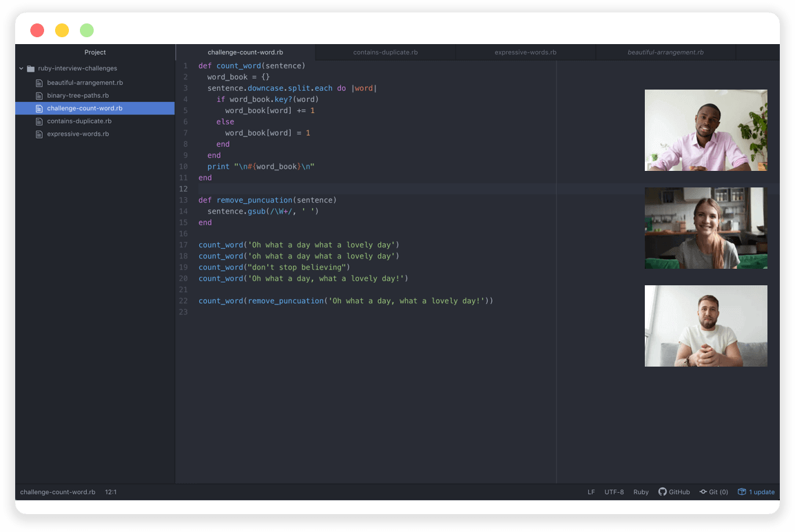Click the cursor position indicator 12:1

pos(110,491)
